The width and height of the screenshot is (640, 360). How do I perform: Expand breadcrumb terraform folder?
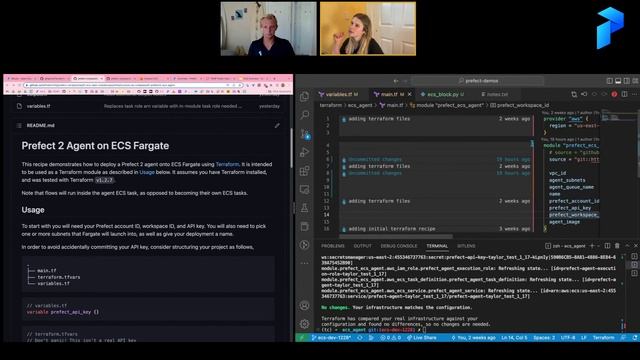(331, 105)
